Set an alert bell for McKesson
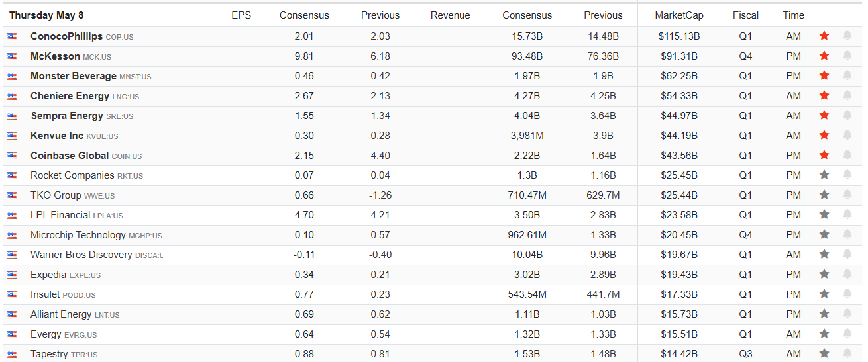 847,56
